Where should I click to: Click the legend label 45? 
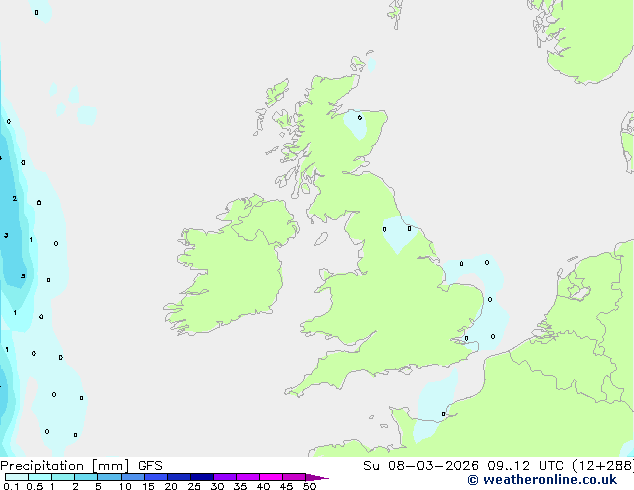286,486
